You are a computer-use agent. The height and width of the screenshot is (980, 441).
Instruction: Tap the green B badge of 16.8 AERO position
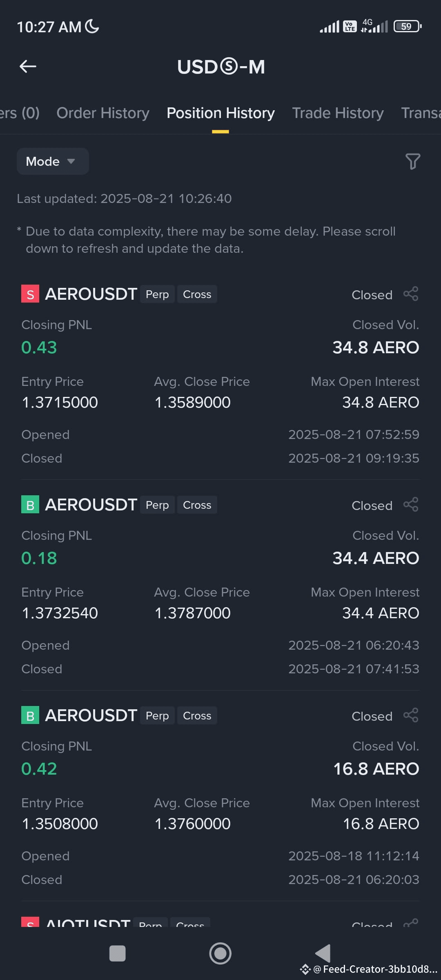pos(30,715)
